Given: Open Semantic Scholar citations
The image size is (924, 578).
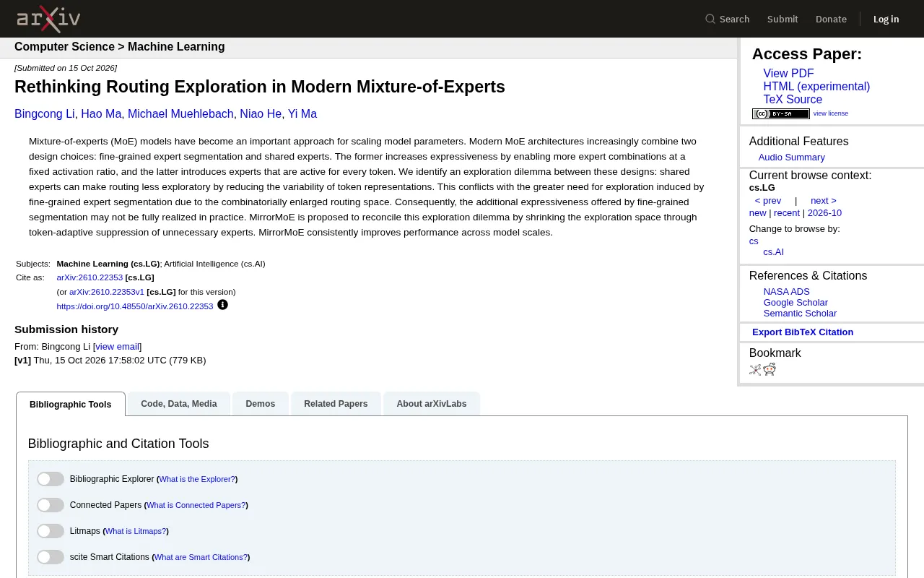Looking at the screenshot, I should pyautogui.click(x=800, y=314).
